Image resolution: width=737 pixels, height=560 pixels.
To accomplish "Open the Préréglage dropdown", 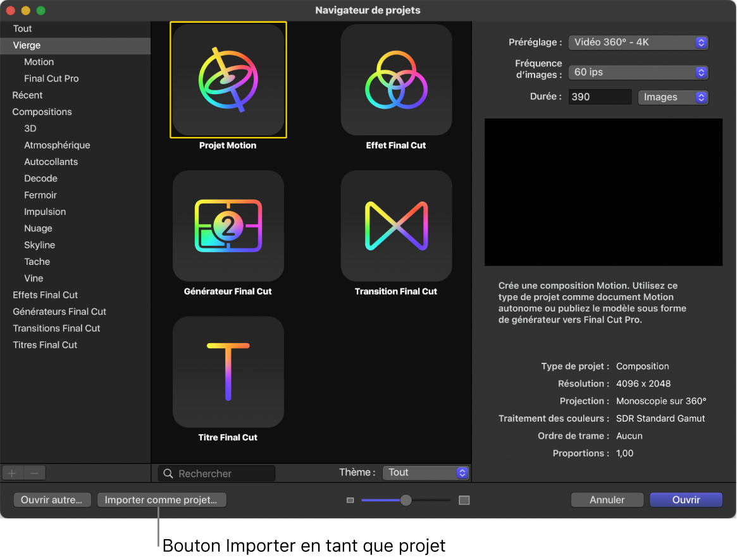I will [638, 42].
